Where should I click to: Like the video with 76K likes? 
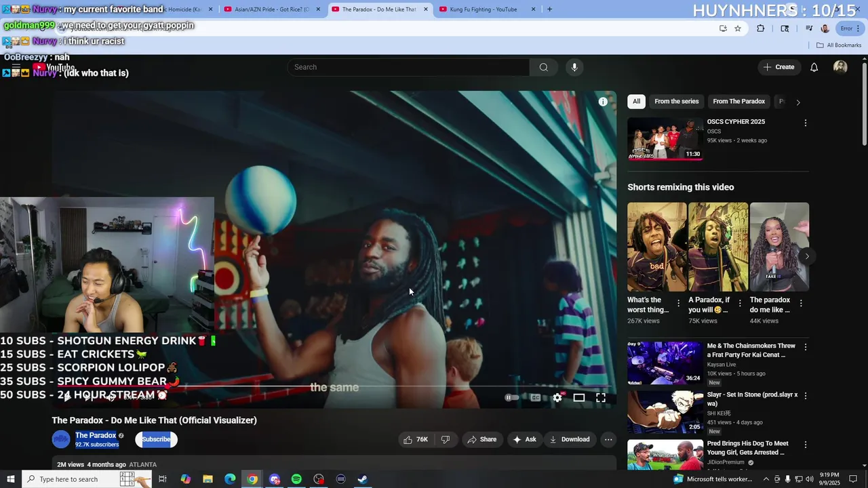point(416,439)
